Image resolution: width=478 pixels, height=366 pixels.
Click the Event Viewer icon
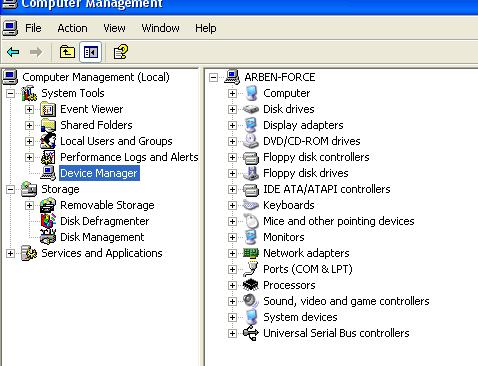coord(48,109)
